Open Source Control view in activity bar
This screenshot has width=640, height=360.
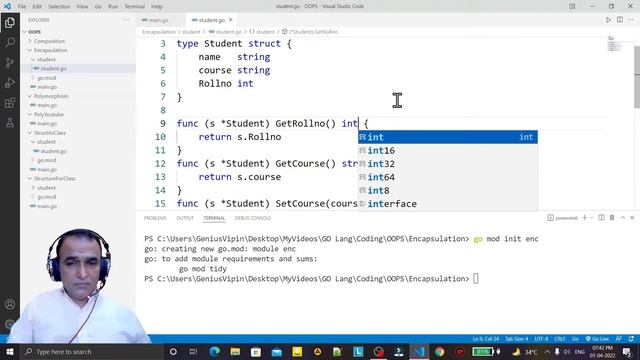(10, 62)
